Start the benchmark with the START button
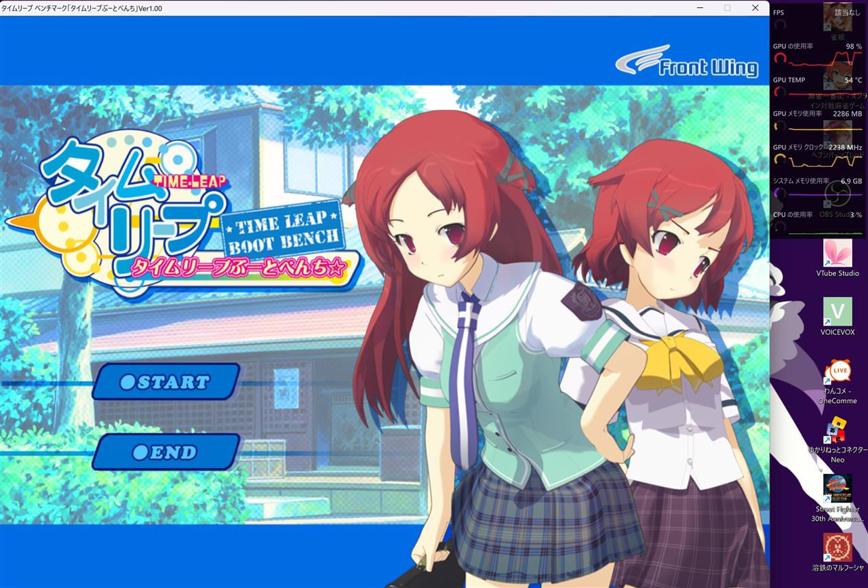 click(x=166, y=382)
